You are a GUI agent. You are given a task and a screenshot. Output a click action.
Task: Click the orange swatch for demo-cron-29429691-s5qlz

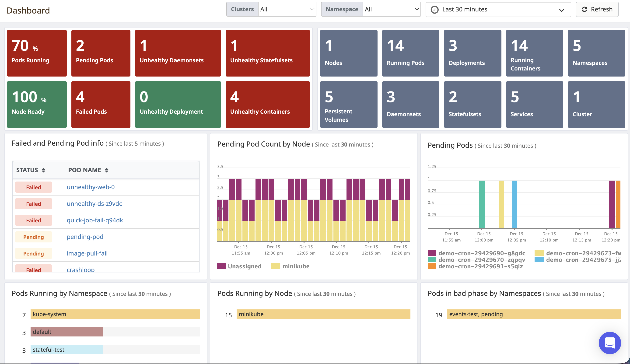[x=432, y=266]
